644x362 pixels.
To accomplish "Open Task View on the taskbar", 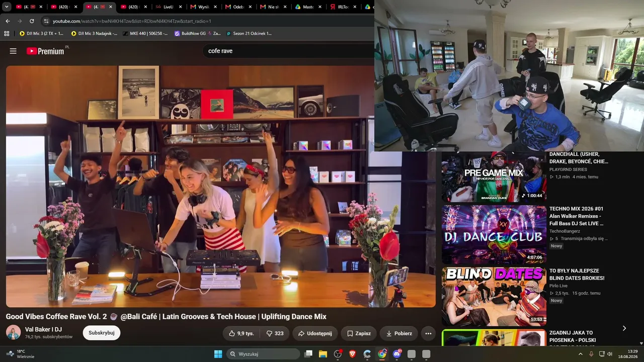I will (x=308, y=354).
